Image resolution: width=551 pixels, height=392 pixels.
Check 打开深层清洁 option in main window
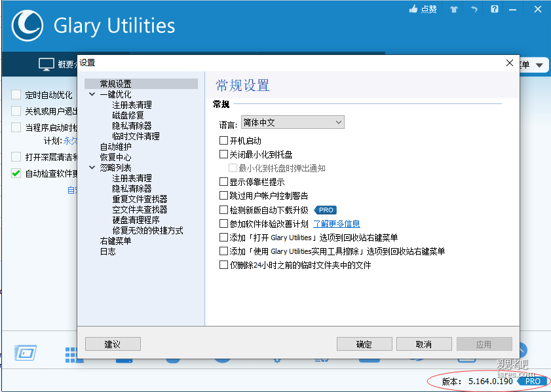(x=16, y=157)
